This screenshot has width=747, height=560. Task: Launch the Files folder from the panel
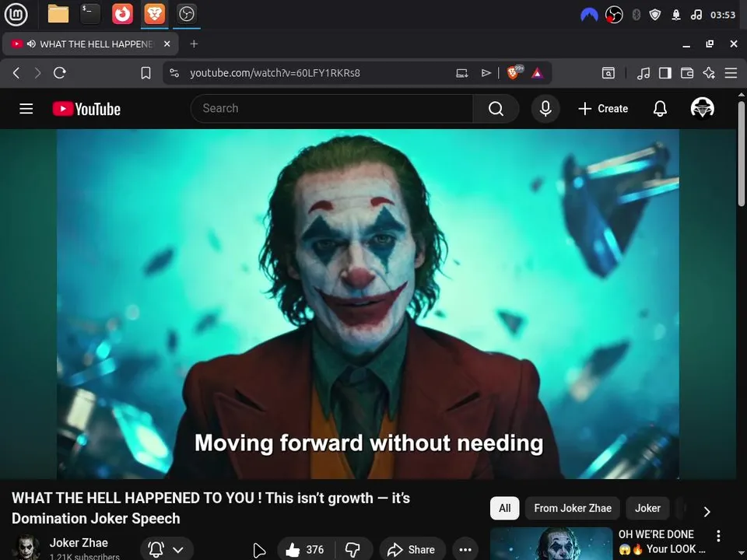point(58,14)
